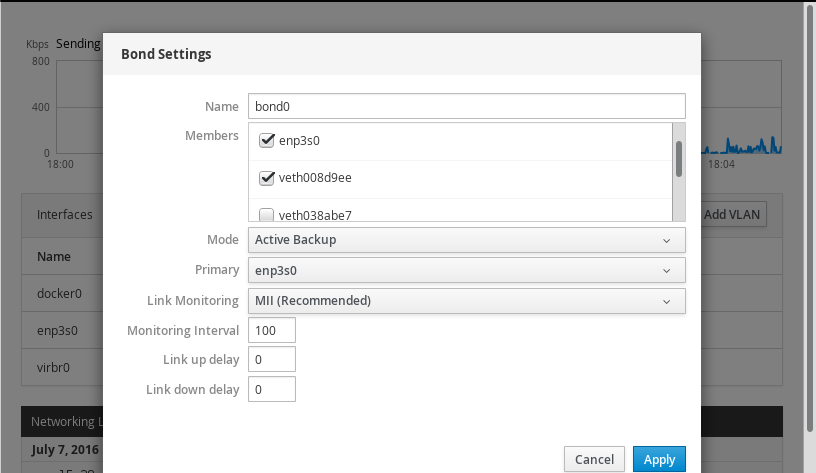The width and height of the screenshot is (816, 473).
Task: Click the Name column header
Action: pos(54,257)
